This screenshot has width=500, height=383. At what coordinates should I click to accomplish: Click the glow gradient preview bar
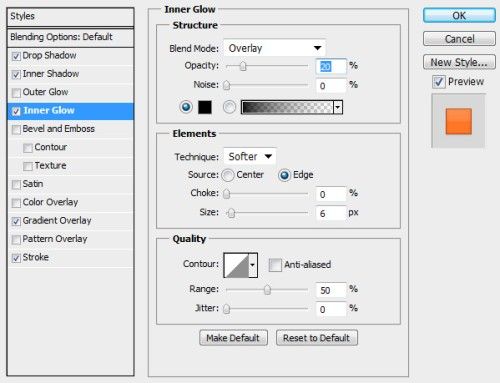[287, 107]
